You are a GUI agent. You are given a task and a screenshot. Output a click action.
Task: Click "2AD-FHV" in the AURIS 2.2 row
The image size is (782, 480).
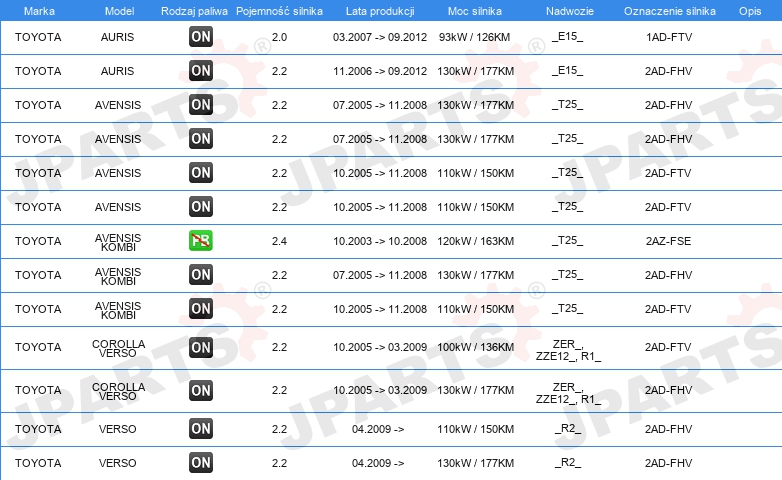(668, 71)
